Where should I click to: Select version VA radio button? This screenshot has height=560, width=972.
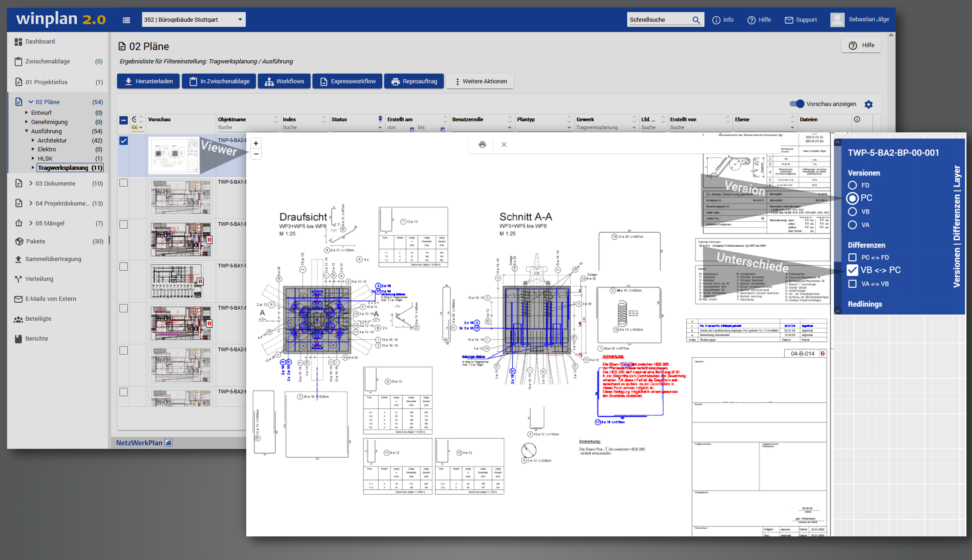(x=852, y=225)
